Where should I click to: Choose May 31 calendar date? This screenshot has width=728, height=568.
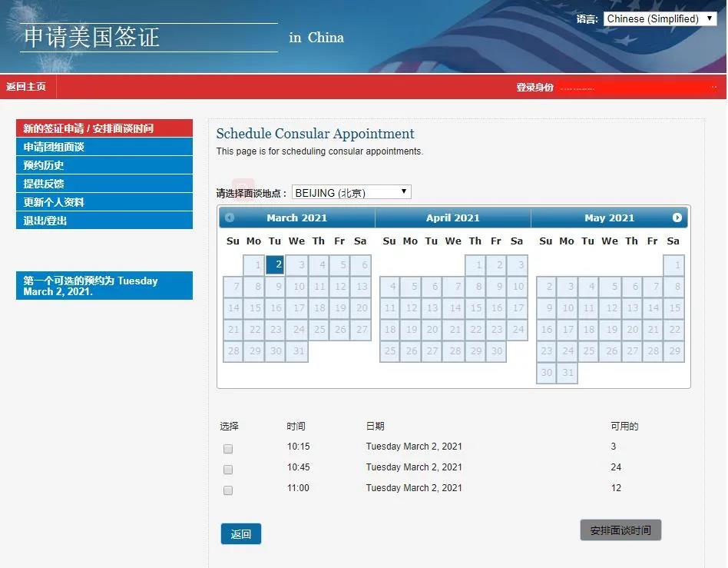coord(568,372)
